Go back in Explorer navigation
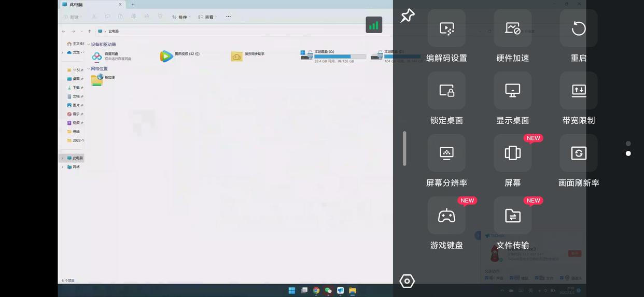644x297 pixels. click(x=64, y=31)
